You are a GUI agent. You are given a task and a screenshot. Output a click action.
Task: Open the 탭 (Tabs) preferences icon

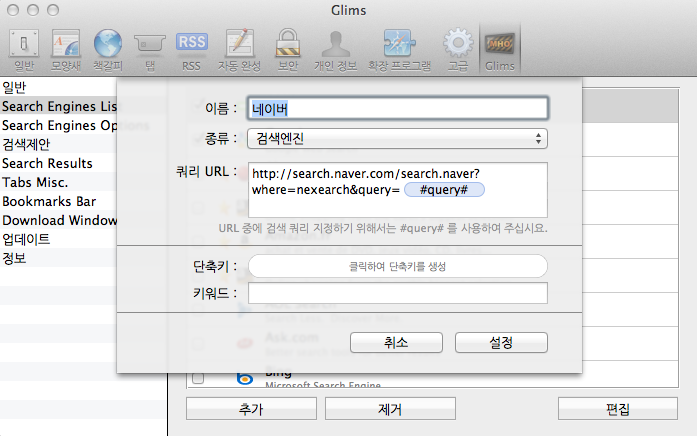point(150,50)
